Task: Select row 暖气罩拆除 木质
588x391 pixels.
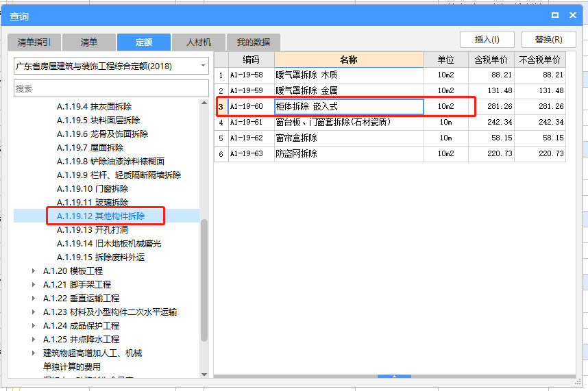Action: click(x=390, y=75)
